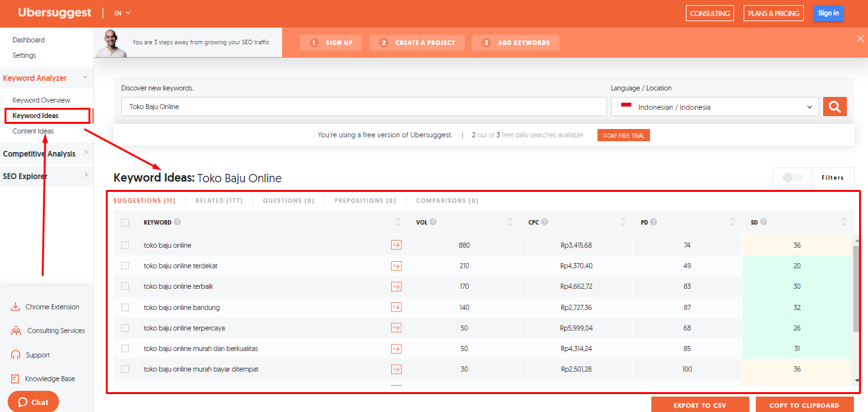The width and height of the screenshot is (868, 412).
Task: Check the 'toko baju online terdekat' checkbox
Action: pos(125,266)
